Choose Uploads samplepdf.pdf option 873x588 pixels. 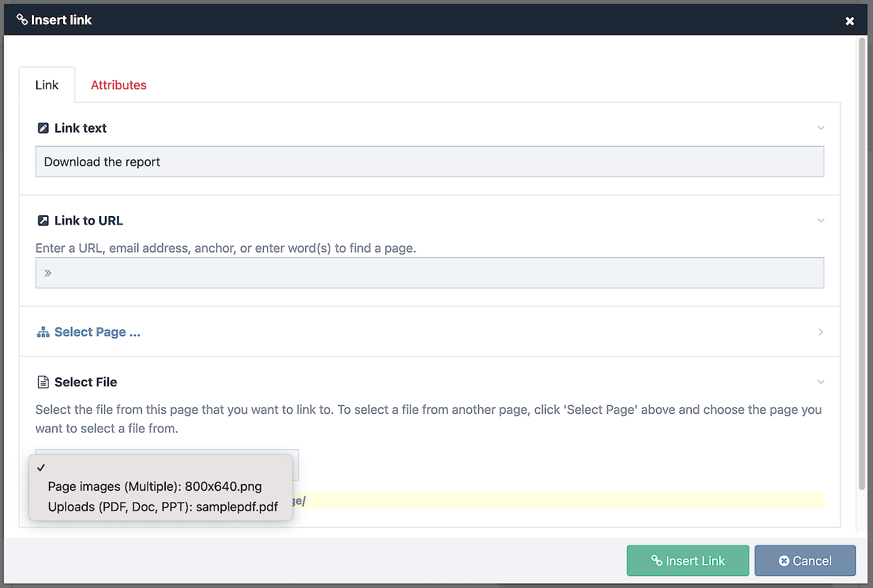click(x=163, y=507)
